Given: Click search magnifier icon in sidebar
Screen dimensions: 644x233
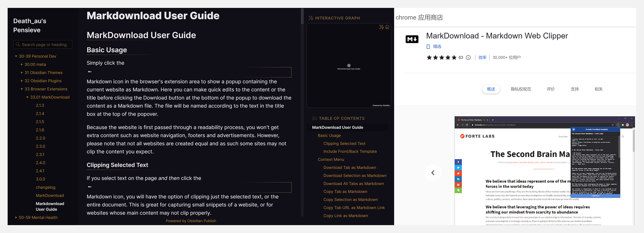Looking at the screenshot, I should [18, 44].
